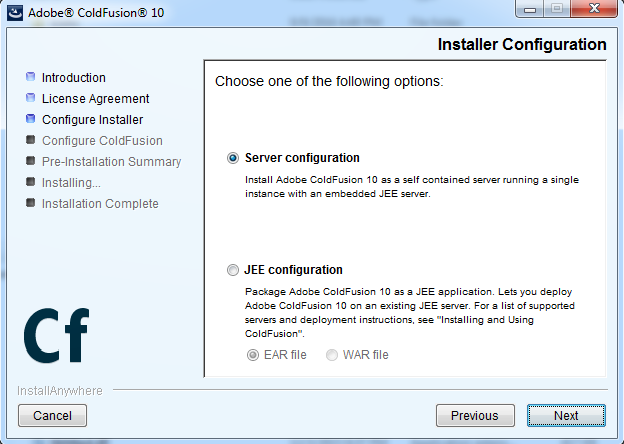Select the JEE configuration radio button
Viewport: 624px width, 444px height.
coord(233,270)
